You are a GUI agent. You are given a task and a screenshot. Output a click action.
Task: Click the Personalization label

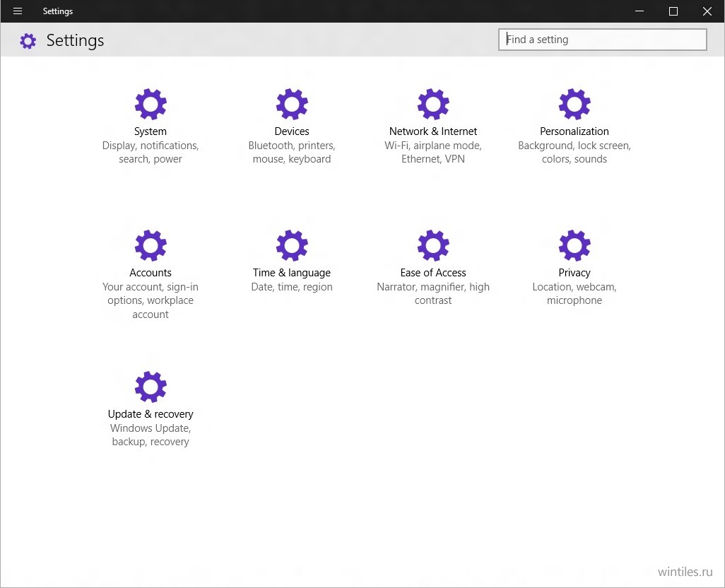574,131
